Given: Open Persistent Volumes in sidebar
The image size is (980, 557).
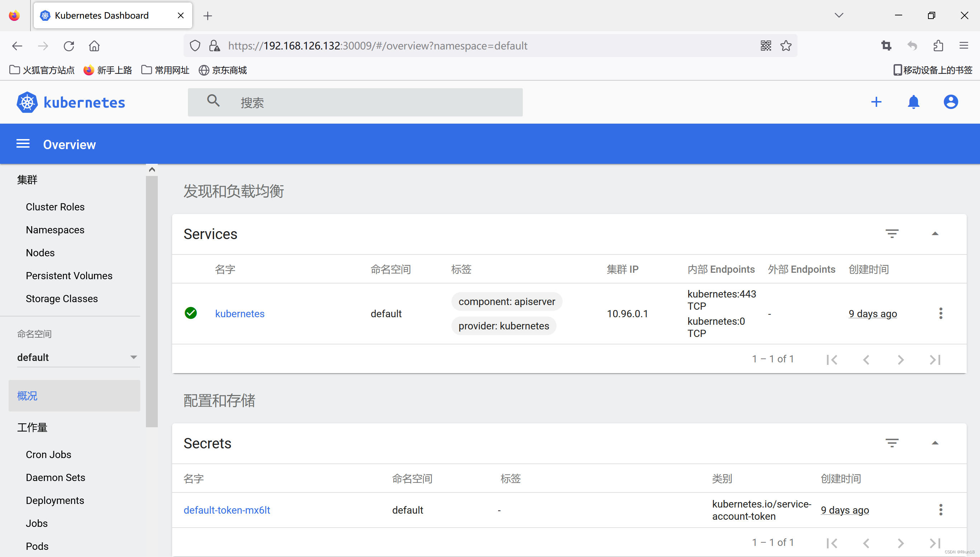Looking at the screenshot, I should [69, 276].
